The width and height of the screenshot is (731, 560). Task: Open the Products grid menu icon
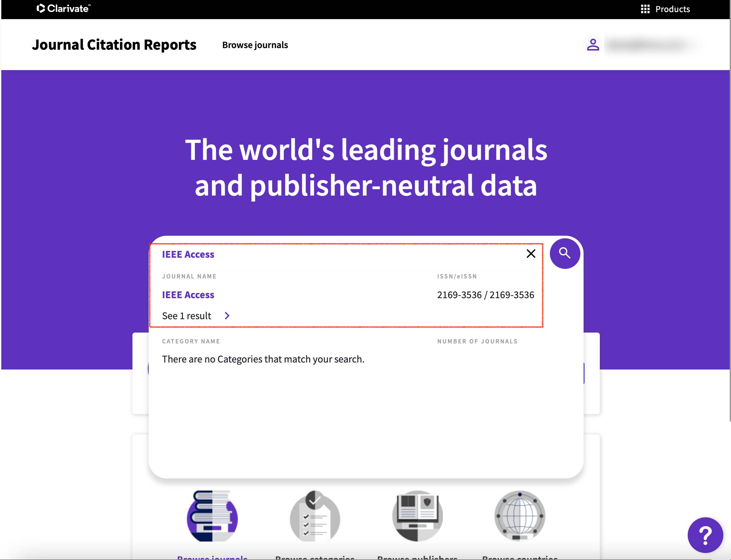pos(645,9)
